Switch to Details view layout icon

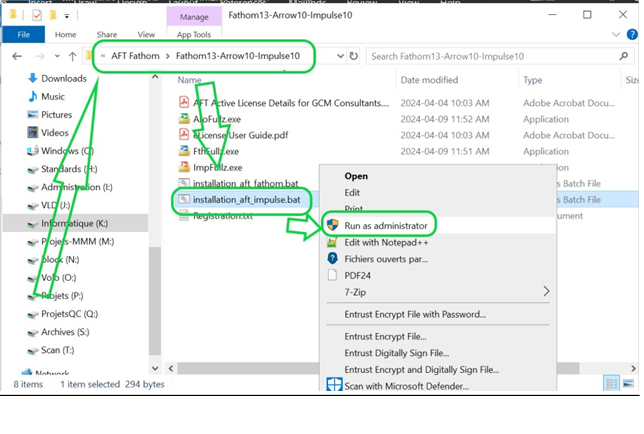click(x=611, y=384)
